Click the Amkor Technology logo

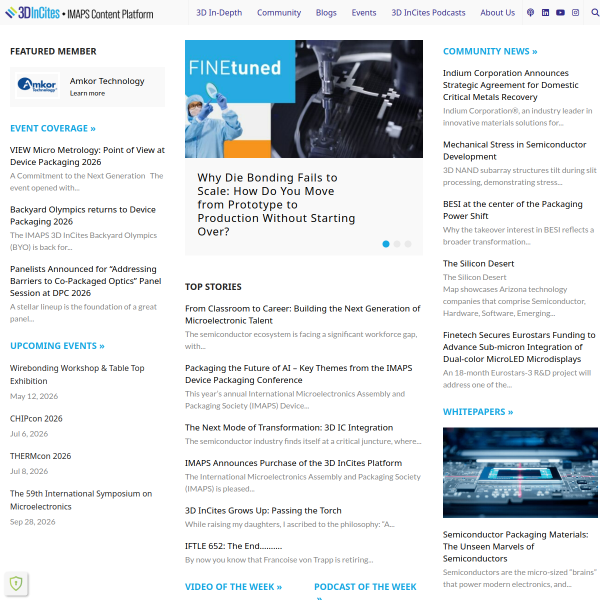38,86
